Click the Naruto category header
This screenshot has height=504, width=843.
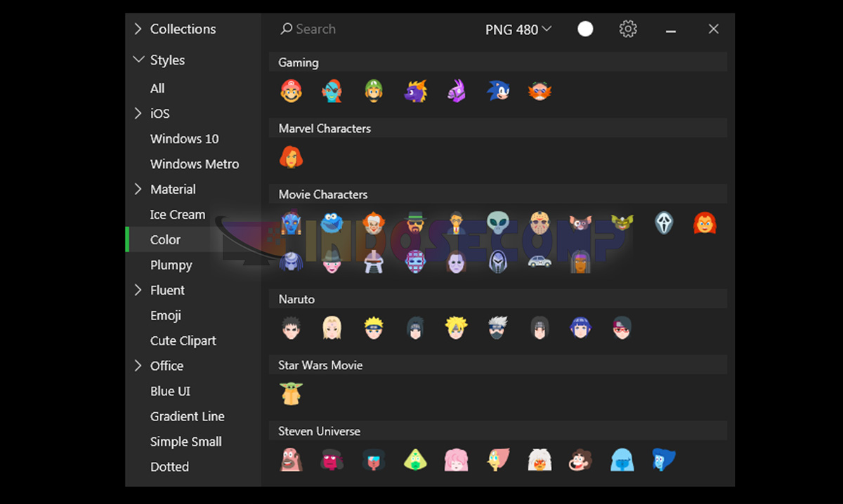(x=498, y=299)
